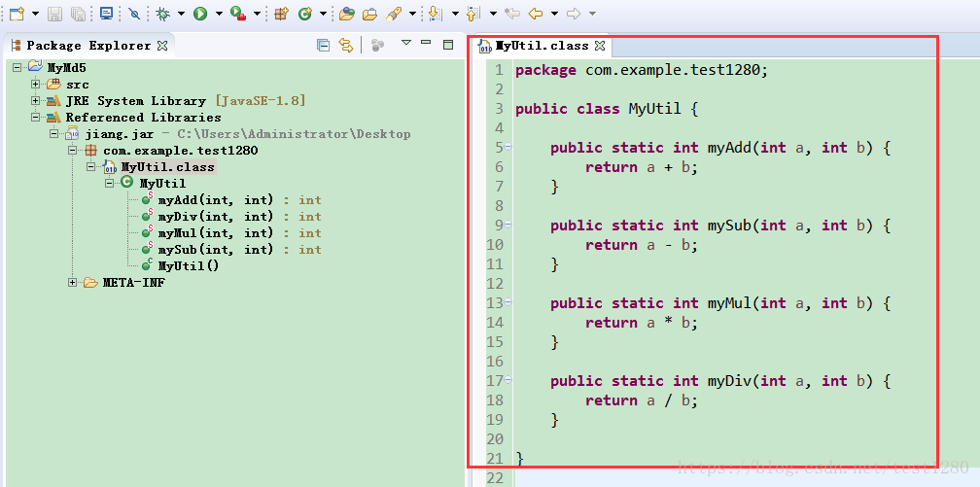Viewport: 980px width, 487px height.
Task: Open the Package Explorer View Menu triangle
Action: point(406,43)
